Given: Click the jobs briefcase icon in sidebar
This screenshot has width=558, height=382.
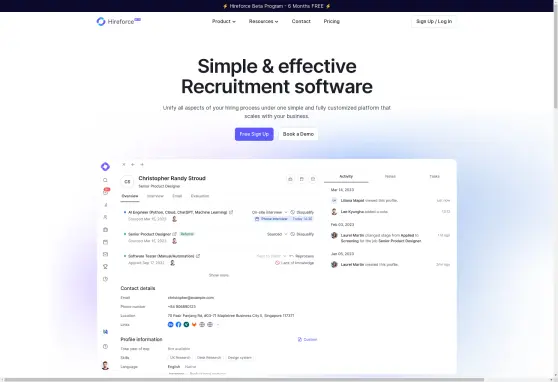Looking at the screenshot, I should click(x=105, y=230).
